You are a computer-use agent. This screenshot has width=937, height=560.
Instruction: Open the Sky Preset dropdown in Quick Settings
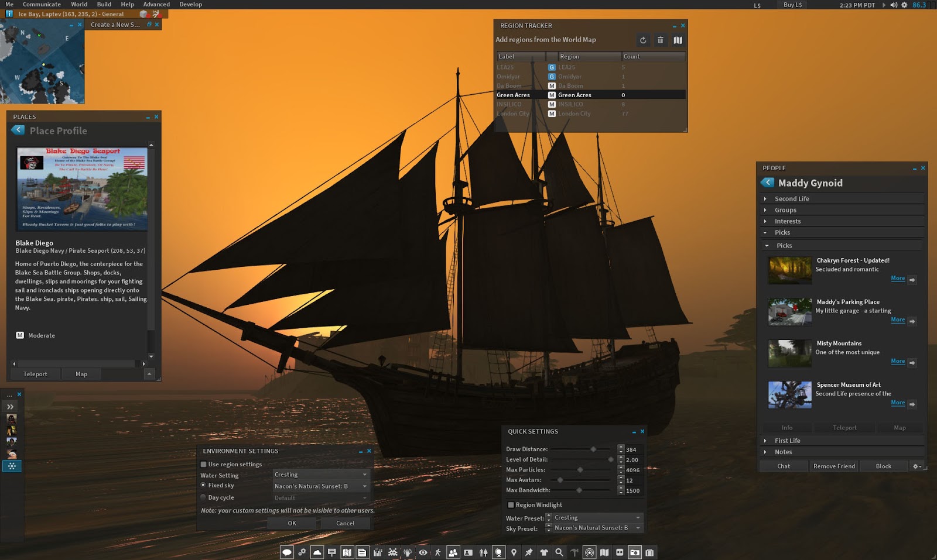594,528
